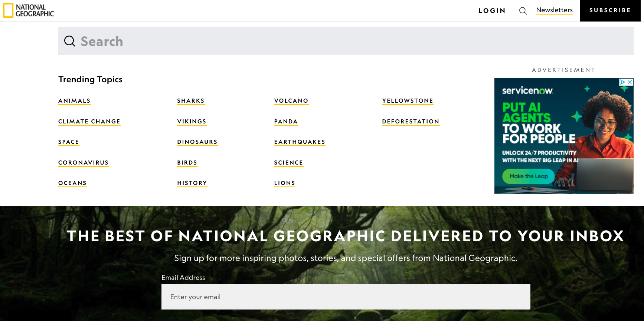Open the BIRDS trending topic
Screen dimensions: 644x321
point(187,163)
